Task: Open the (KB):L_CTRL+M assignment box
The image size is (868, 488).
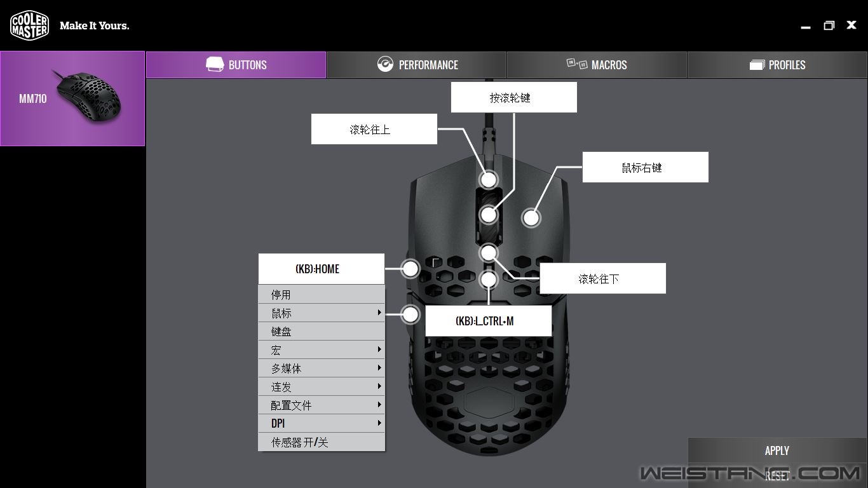Action: 488,321
